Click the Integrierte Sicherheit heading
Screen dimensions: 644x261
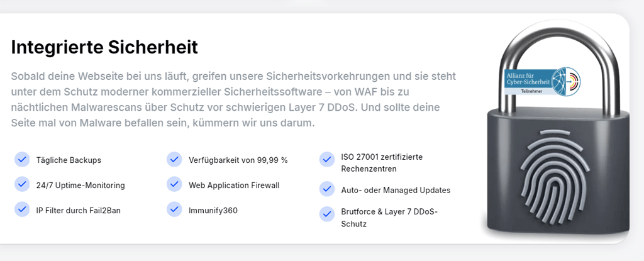pos(104,47)
